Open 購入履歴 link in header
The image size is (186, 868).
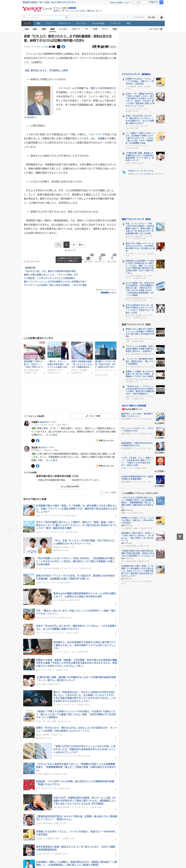pyautogui.click(x=152, y=18)
